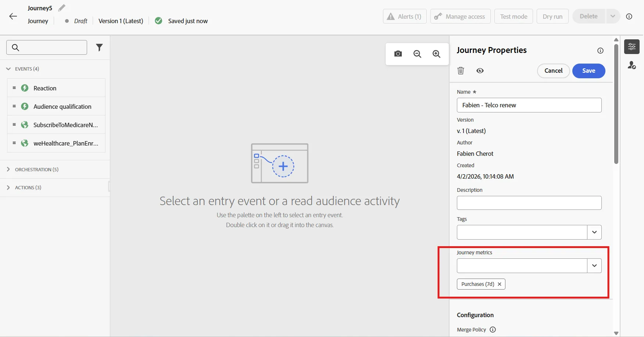The height and width of the screenshot is (337, 644).
Task: Click the search magnifier icon in palette
Action: click(15, 47)
